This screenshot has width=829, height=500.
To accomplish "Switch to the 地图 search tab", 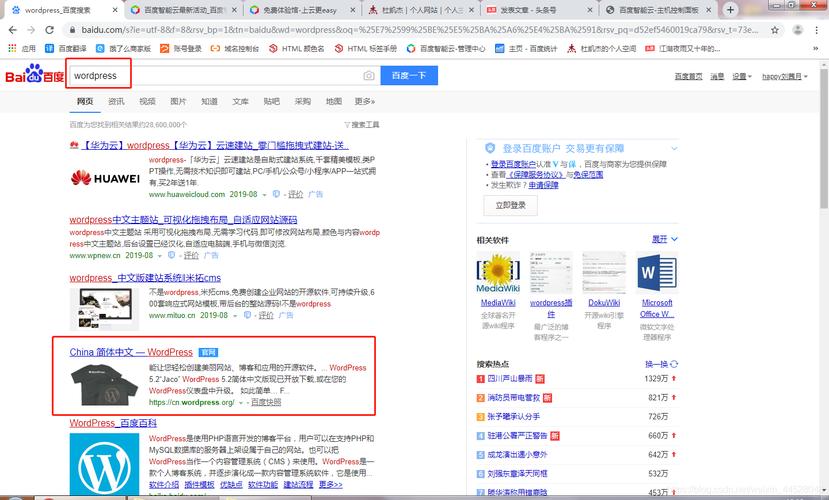I will click(x=334, y=101).
